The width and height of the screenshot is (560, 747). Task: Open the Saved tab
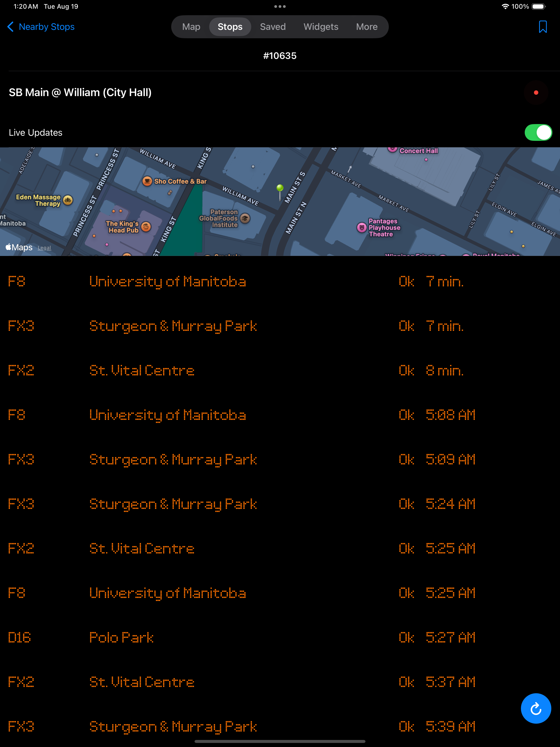tap(273, 27)
